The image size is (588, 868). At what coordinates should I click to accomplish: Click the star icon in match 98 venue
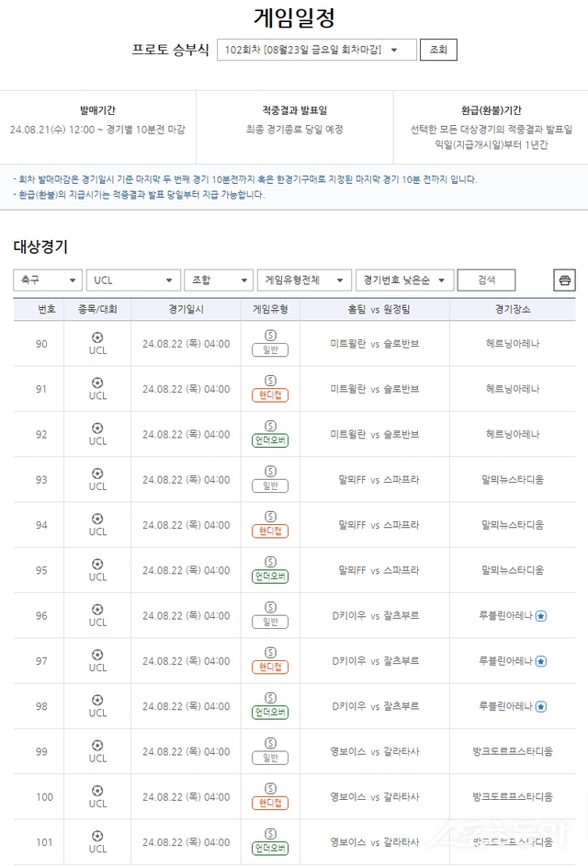(541, 706)
